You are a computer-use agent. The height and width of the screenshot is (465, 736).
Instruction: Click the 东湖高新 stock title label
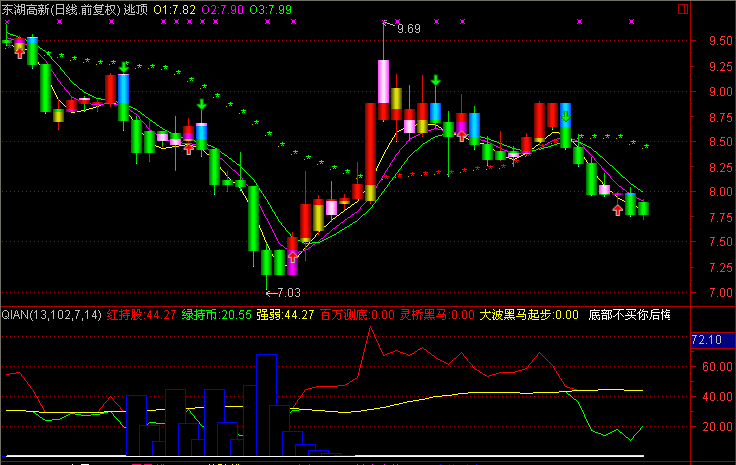[x=27, y=9]
